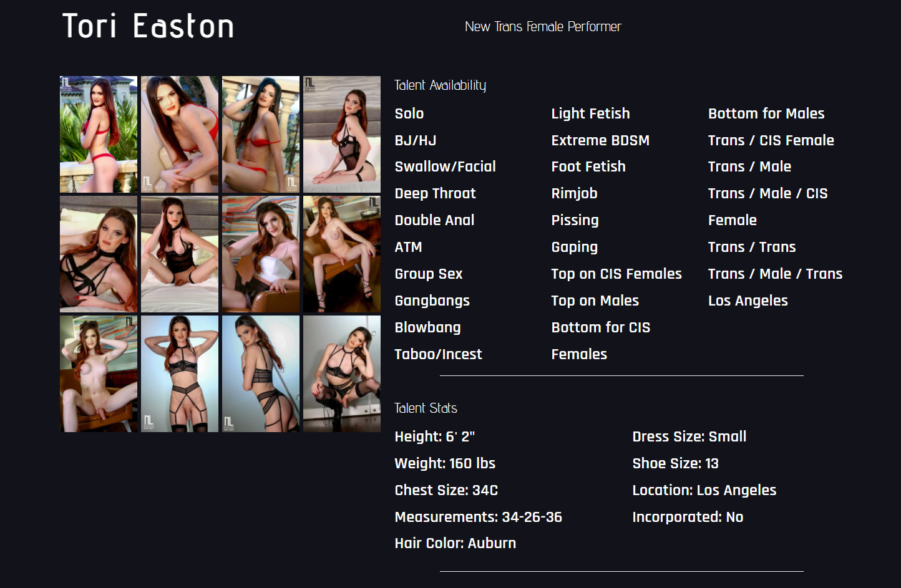Click the Tori Easton page title

pos(148,26)
